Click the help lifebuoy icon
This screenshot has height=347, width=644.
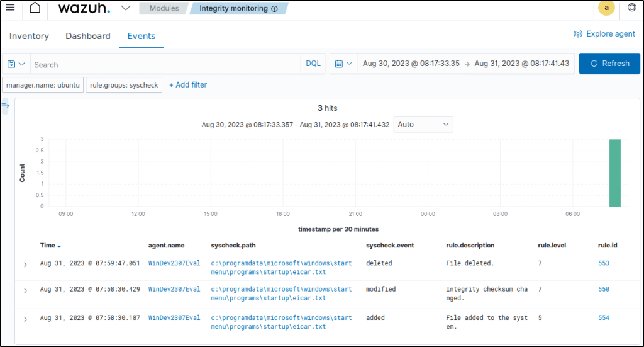click(632, 8)
